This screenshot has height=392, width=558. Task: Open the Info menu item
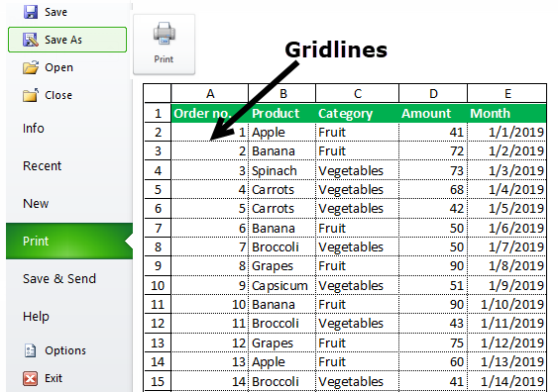[34, 129]
